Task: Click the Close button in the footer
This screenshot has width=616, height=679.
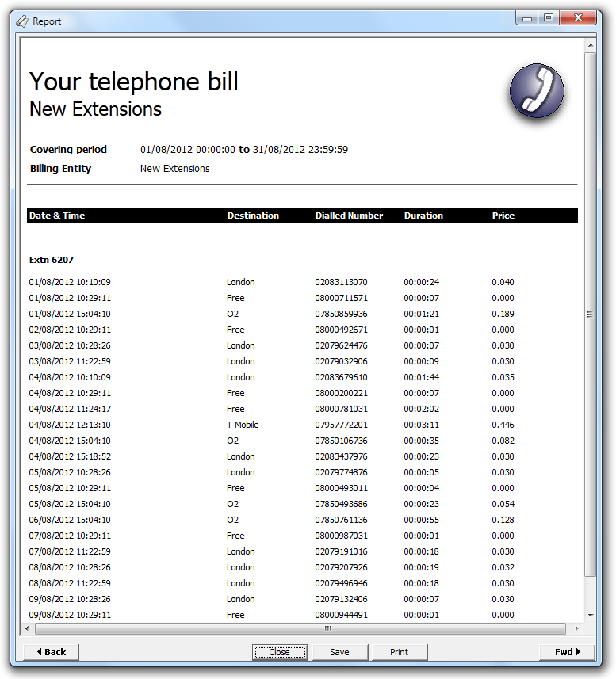Action: (x=280, y=652)
